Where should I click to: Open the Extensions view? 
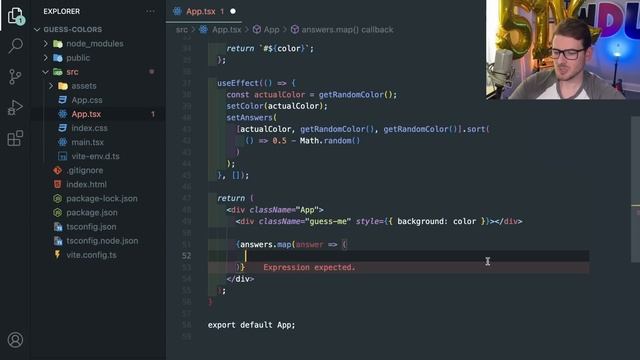tap(16, 138)
